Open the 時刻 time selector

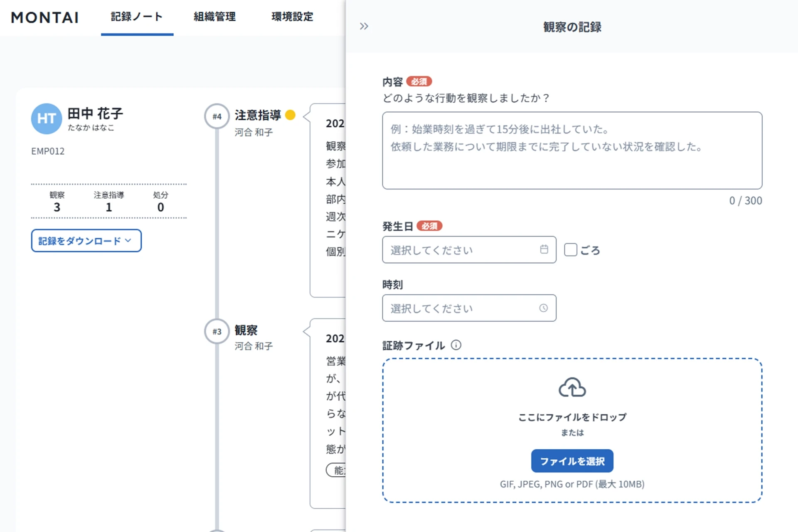pyautogui.click(x=469, y=308)
